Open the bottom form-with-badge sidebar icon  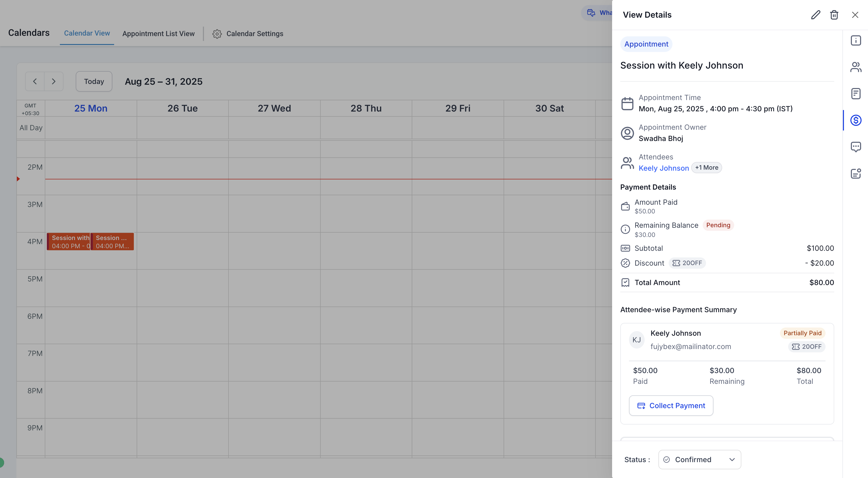(855, 173)
